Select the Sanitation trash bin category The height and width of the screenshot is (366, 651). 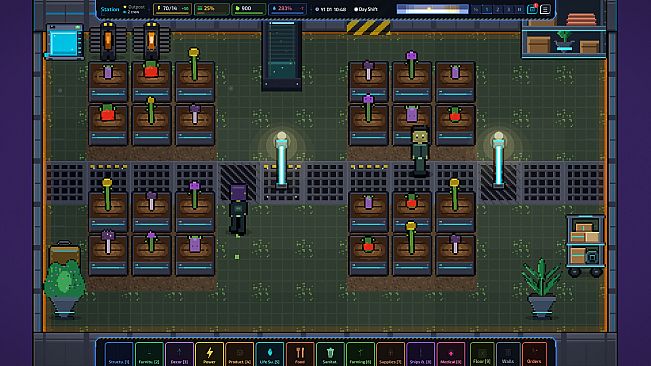pyautogui.click(x=330, y=354)
